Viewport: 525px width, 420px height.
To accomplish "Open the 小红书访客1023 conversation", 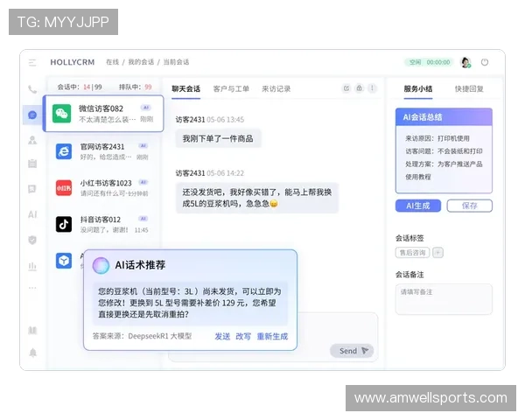I will pyautogui.click(x=104, y=188).
